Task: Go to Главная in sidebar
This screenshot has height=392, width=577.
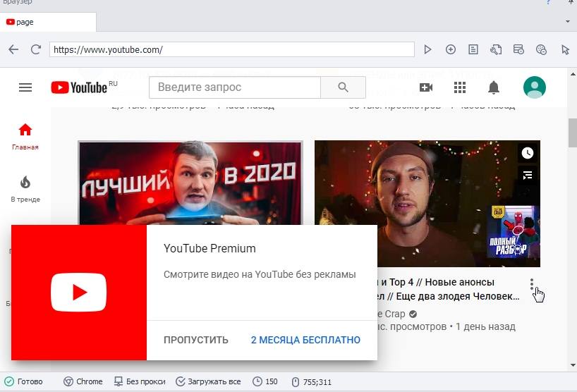Action: [x=25, y=137]
